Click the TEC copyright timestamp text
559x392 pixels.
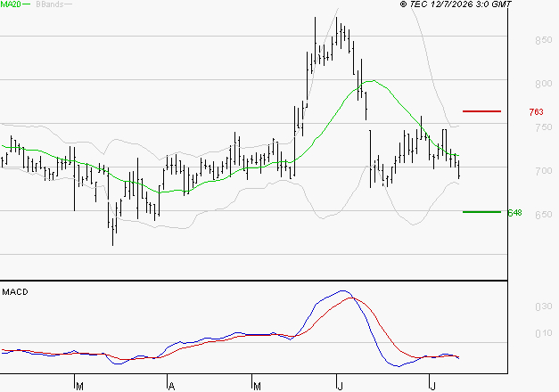click(x=456, y=4)
